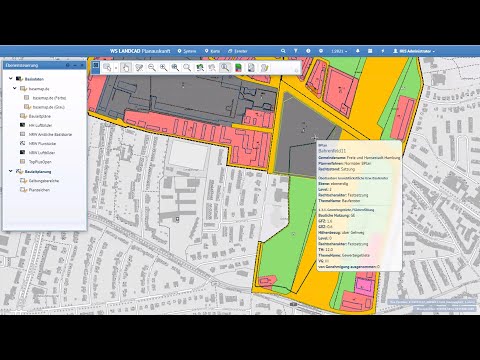Close the layer control panel
Screen dimensions: 480x360
click(x=82, y=65)
